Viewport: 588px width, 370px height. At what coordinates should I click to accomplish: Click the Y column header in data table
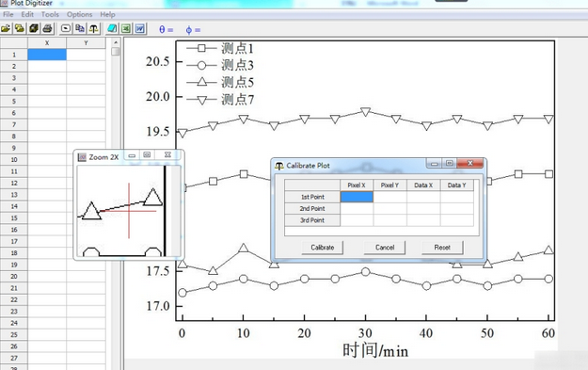(x=86, y=43)
